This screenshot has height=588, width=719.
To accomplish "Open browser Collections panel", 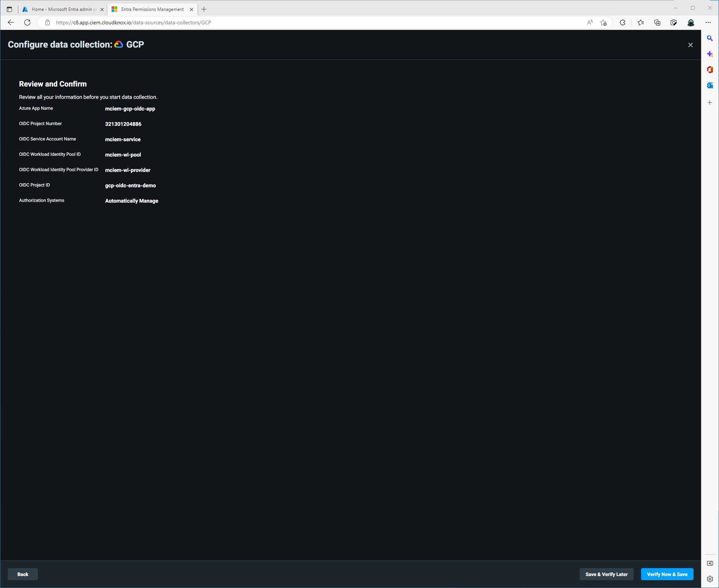I will 657,22.
